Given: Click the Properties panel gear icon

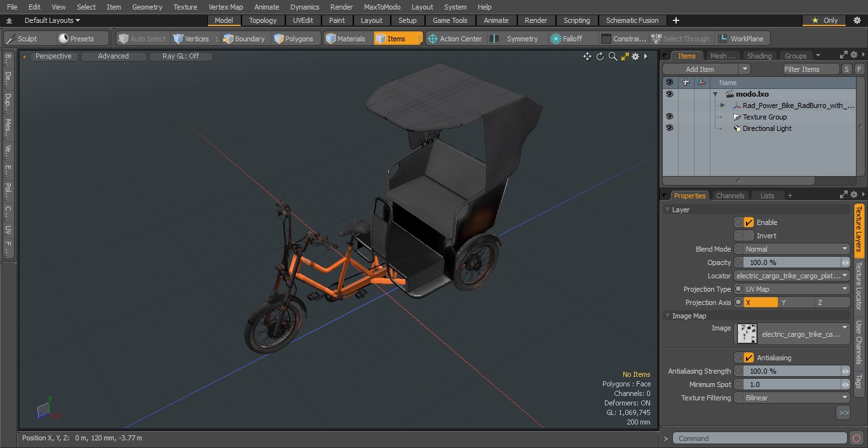Looking at the screenshot, I should (x=854, y=195).
